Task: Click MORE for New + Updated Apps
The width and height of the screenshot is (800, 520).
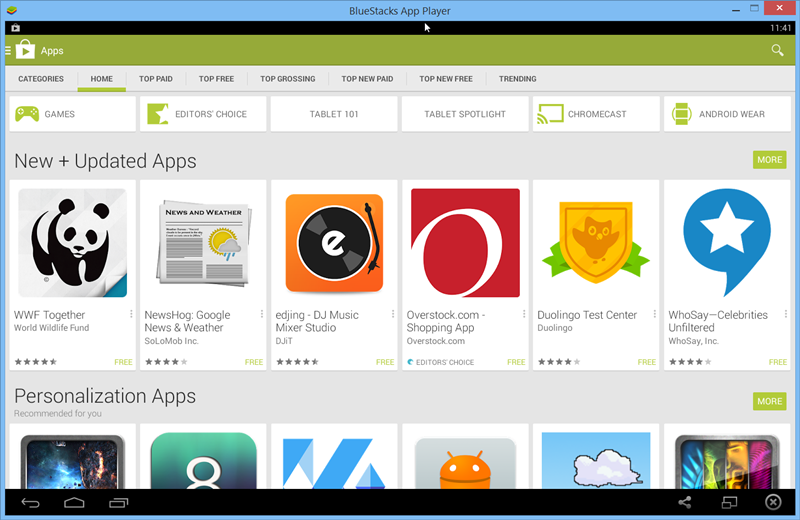Action: [x=769, y=160]
